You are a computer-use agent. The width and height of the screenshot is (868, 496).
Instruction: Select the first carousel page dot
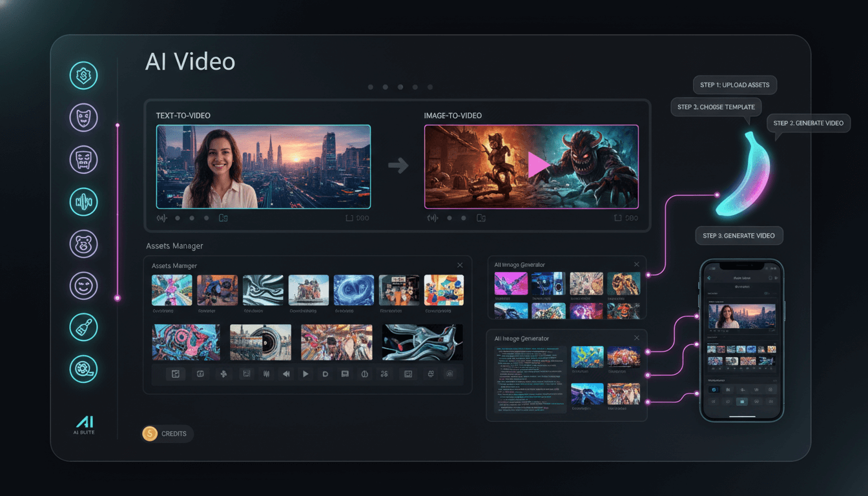(370, 87)
